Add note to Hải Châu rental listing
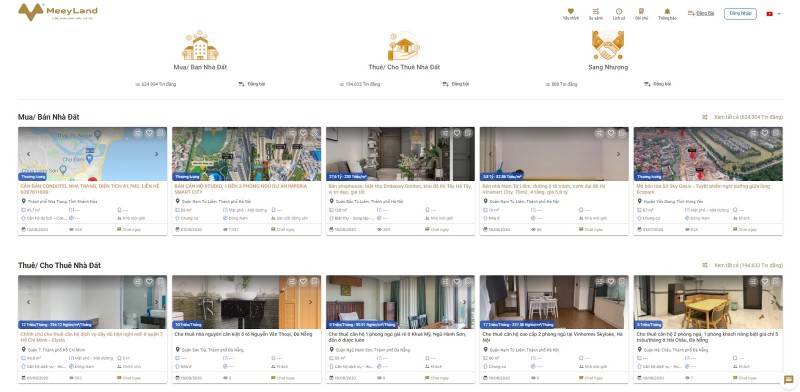 (776, 281)
